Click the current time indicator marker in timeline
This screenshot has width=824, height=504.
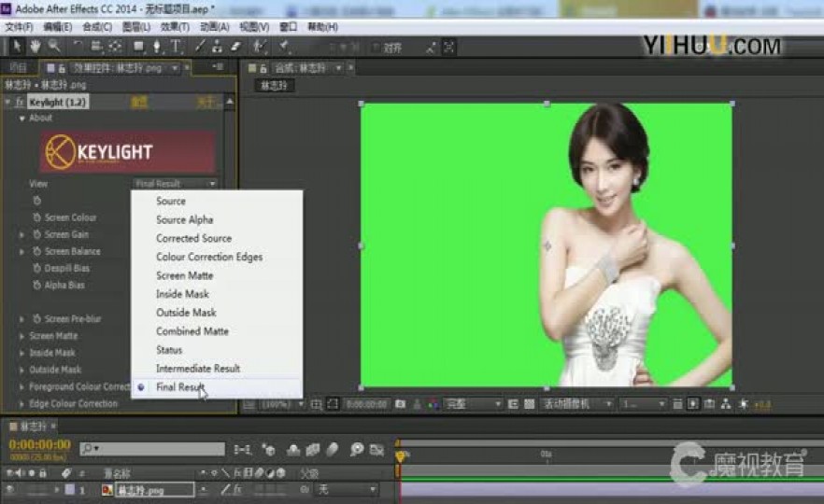pos(401,455)
